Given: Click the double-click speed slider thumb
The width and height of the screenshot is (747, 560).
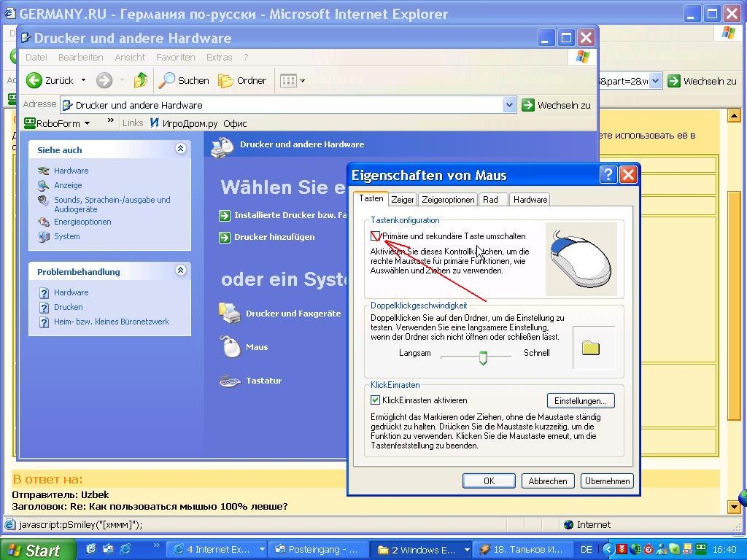Looking at the screenshot, I should [x=483, y=357].
